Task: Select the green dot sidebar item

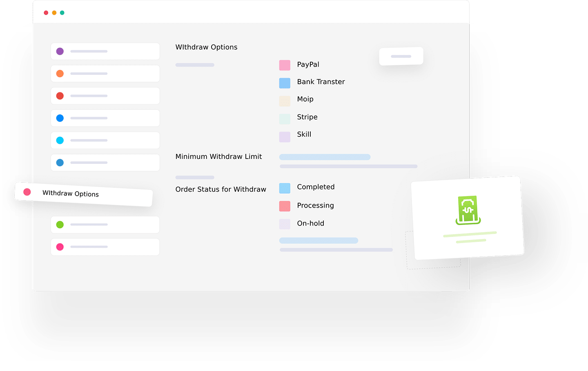Action: (105, 225)
